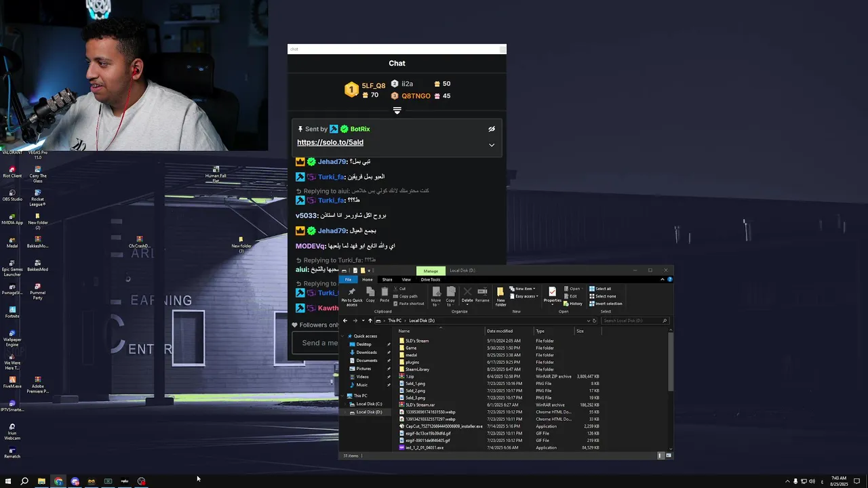This screenshot has width=868, height=488.
Task: Open the Windows Start menu
Action: point(8,481)
